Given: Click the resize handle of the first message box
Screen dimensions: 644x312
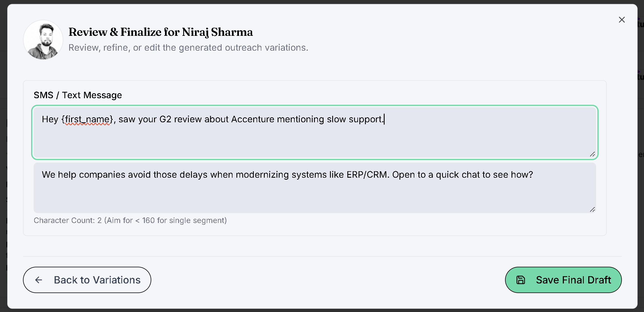Looking at the screenshot, I should (592, 154).
